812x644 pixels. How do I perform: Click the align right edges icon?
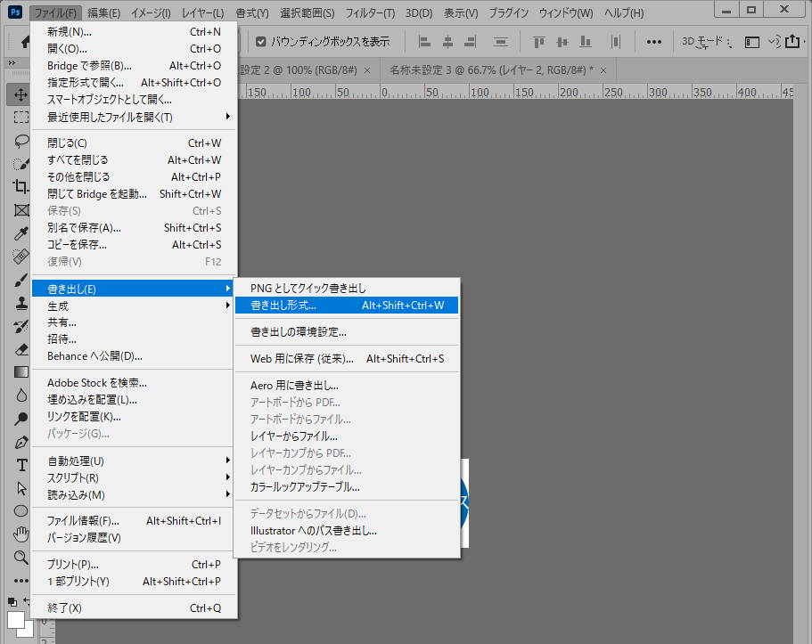click(471, 41)
